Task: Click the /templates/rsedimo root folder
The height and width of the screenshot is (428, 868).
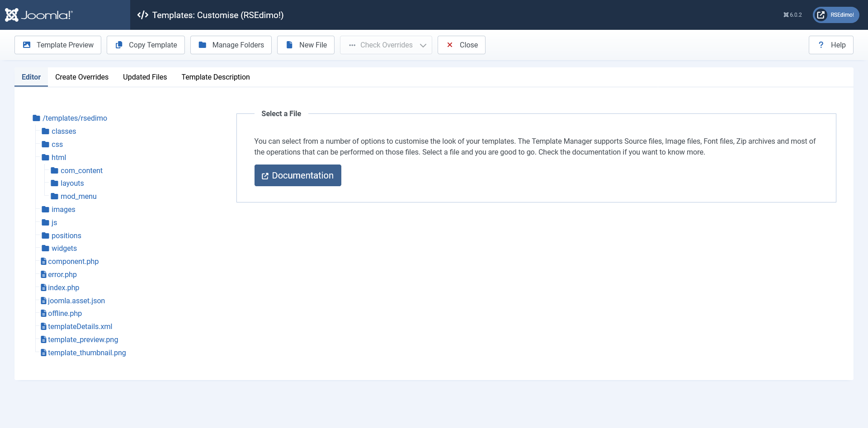Action: tap(75, 118)
